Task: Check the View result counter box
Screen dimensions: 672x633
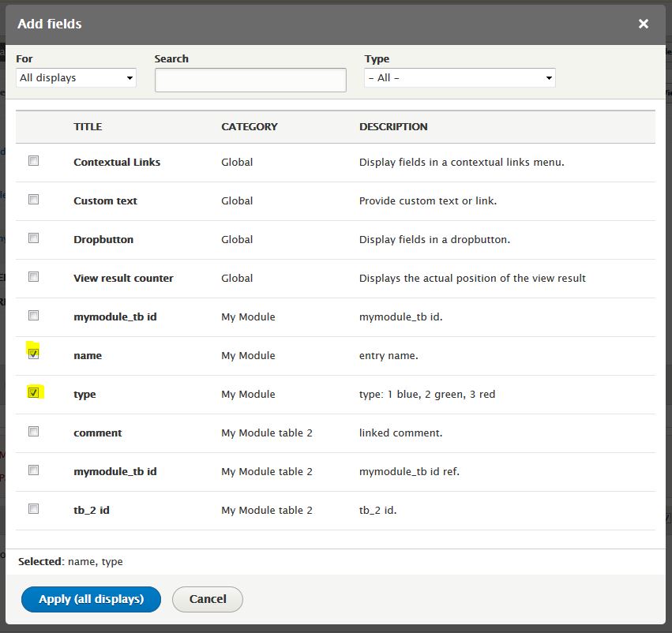Action: [x=33, y=277]
